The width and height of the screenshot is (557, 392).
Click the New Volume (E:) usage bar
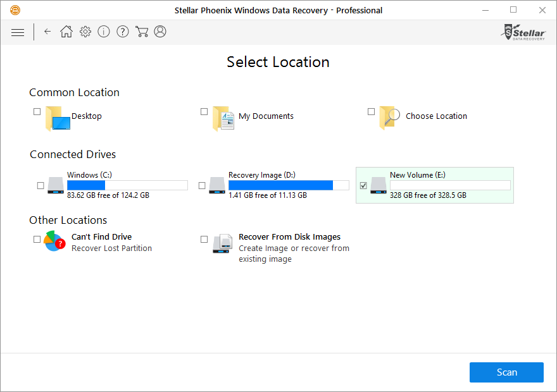[450, 185]
